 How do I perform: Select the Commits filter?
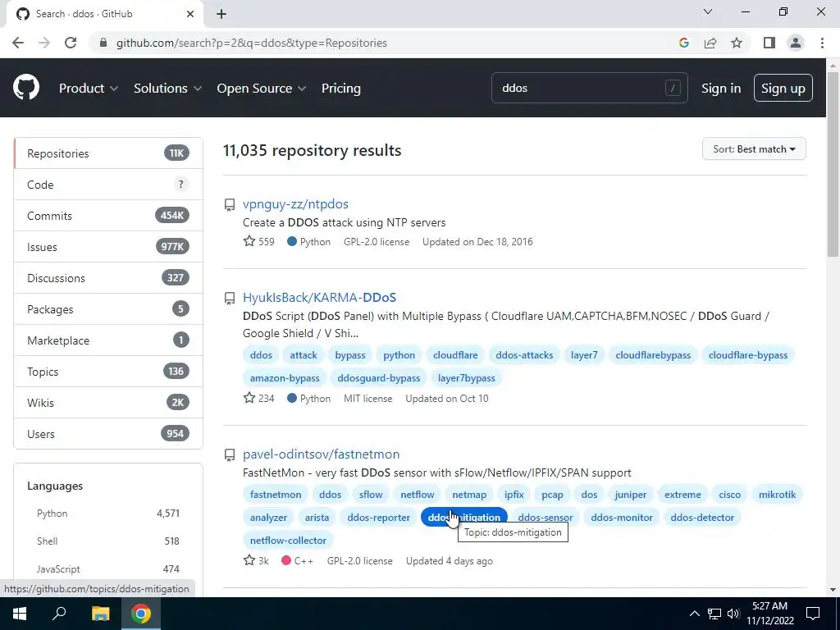click(108, 216)
